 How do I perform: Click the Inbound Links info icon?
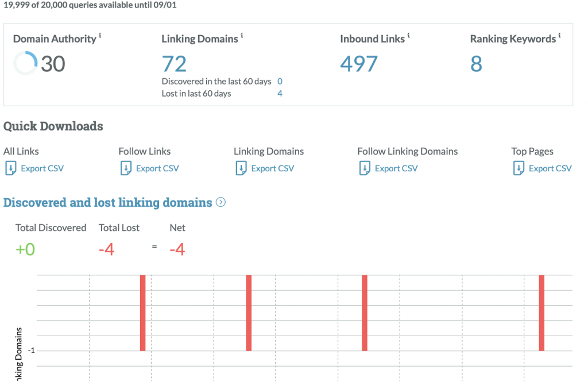coord(408,35)
